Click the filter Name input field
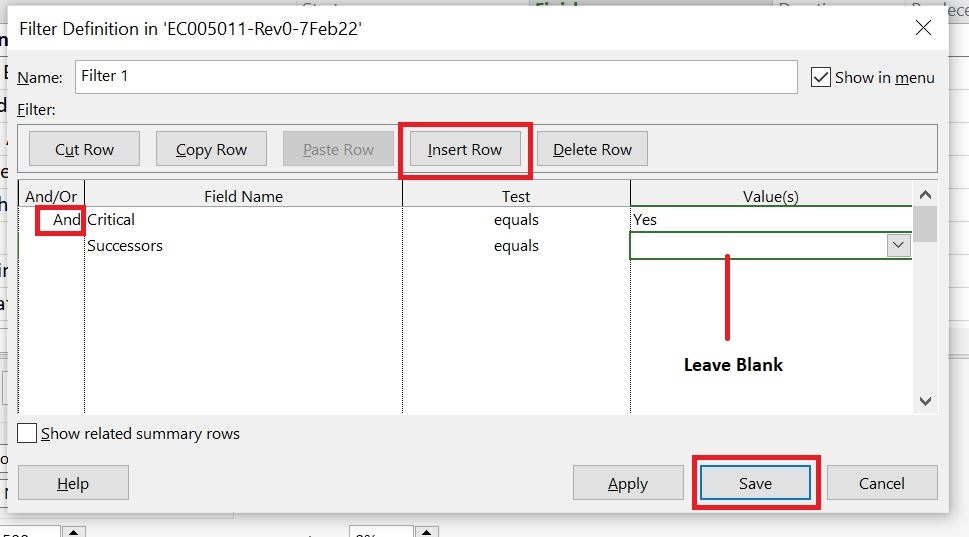 click(x=436, y=77)
